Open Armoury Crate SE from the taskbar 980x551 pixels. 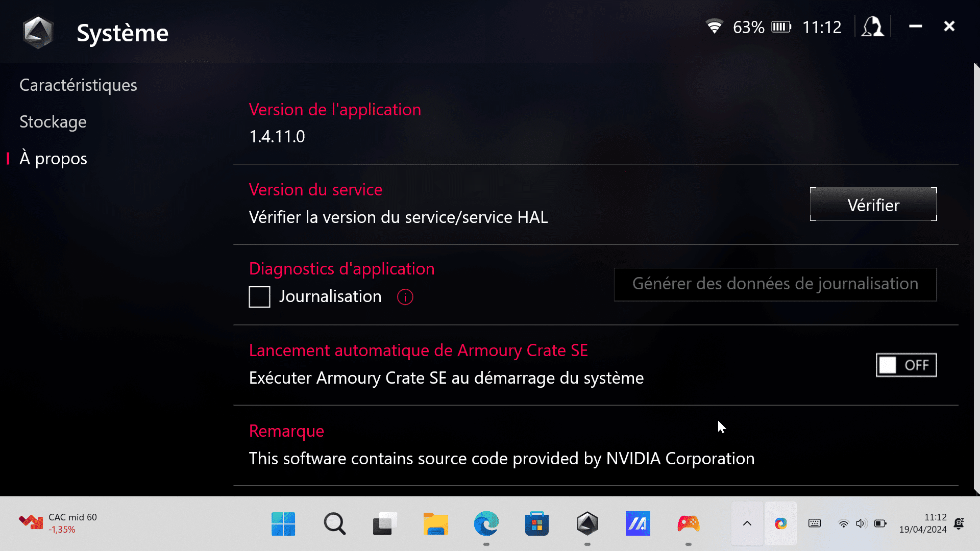click(587, 523)
